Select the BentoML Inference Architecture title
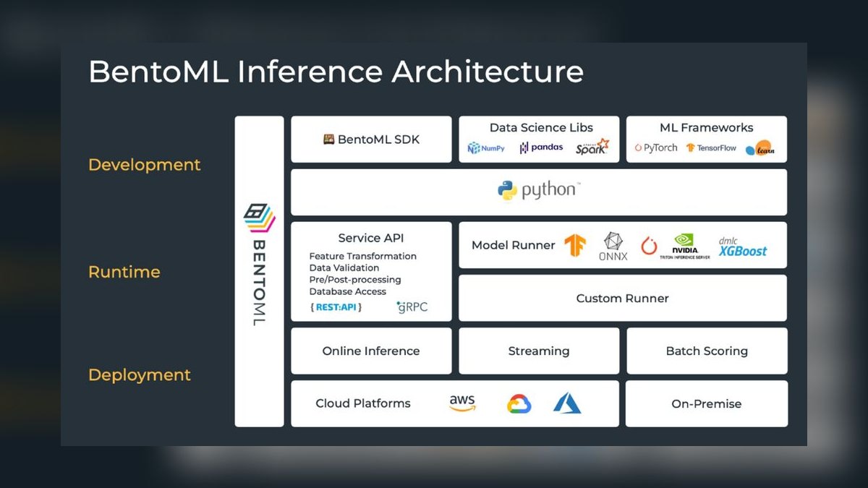 [336, 72]
